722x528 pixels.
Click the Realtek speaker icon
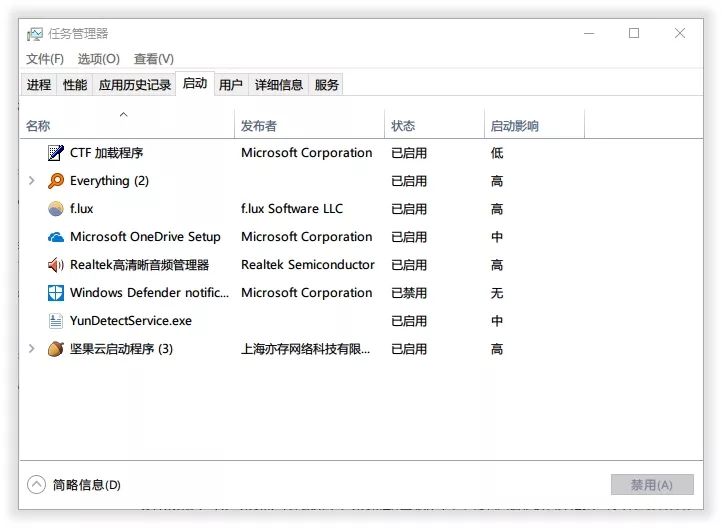coord(56,265)
